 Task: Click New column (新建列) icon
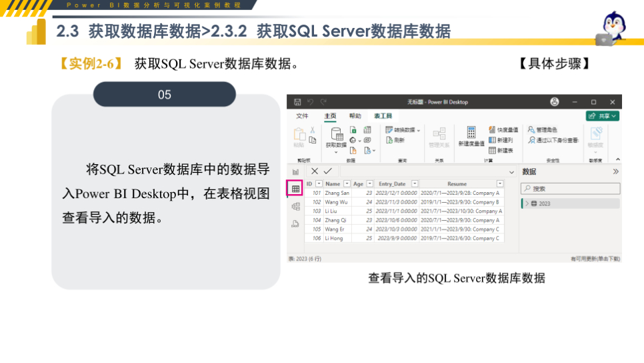click(x=491, y=140)
